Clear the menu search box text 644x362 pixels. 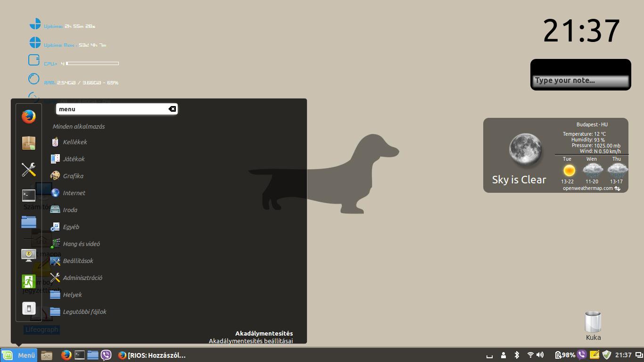[x=173, y=109]
